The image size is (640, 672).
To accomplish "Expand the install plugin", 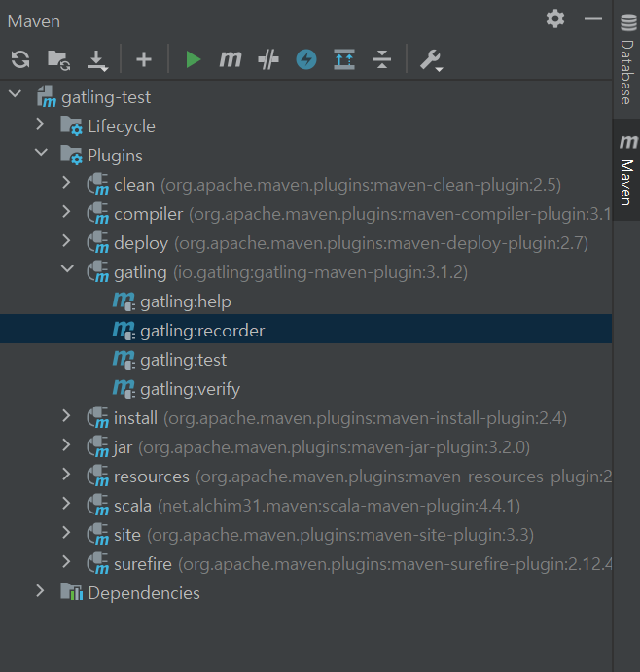I will [66, 415].
